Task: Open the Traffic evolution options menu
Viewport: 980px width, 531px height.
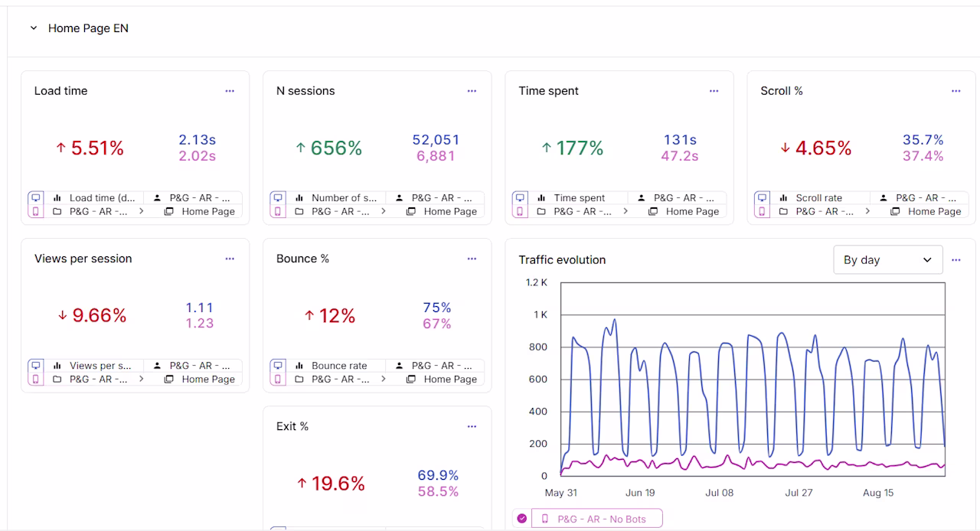Action: 955,260
